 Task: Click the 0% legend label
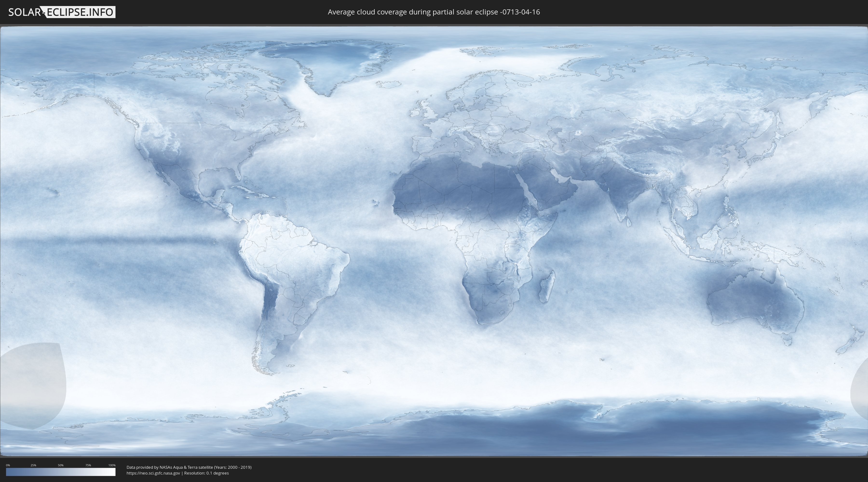coord(8,465)
